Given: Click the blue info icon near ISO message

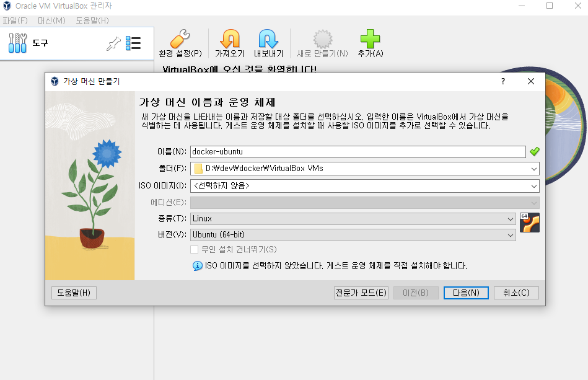Looking at the screenshot, I should click(197, 266).
